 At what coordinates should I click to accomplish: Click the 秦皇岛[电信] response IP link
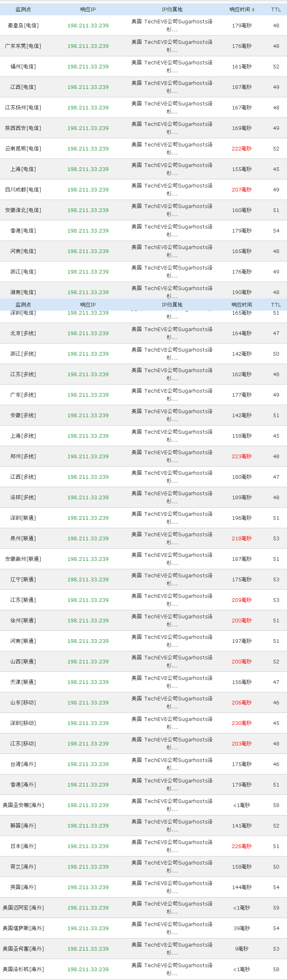(x=88, y=25)
